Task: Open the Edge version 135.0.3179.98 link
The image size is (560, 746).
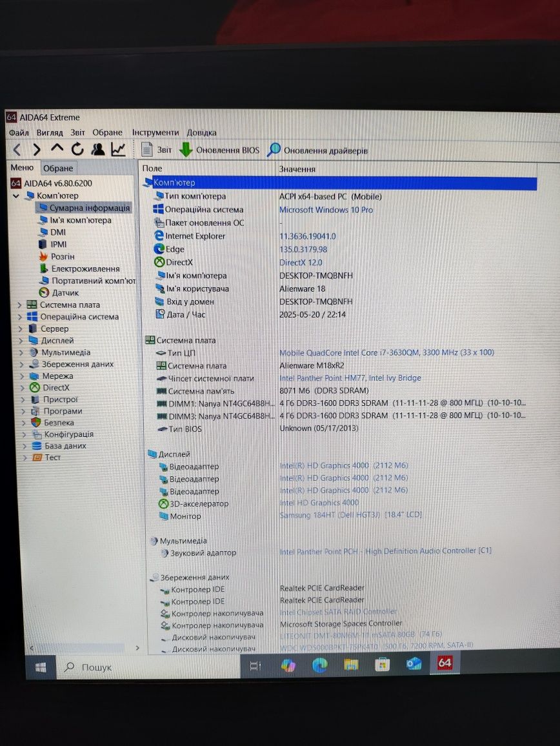Action: (303, 249)
